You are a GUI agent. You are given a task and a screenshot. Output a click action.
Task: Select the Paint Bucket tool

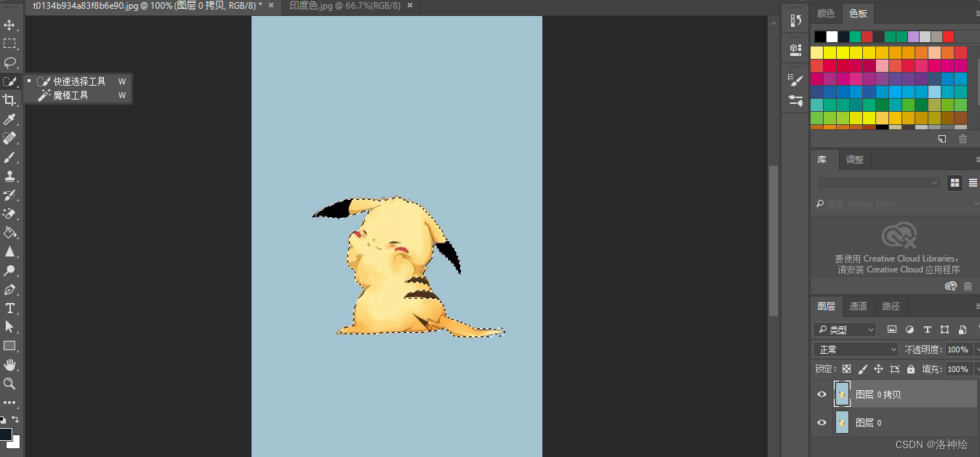[9, 232]
